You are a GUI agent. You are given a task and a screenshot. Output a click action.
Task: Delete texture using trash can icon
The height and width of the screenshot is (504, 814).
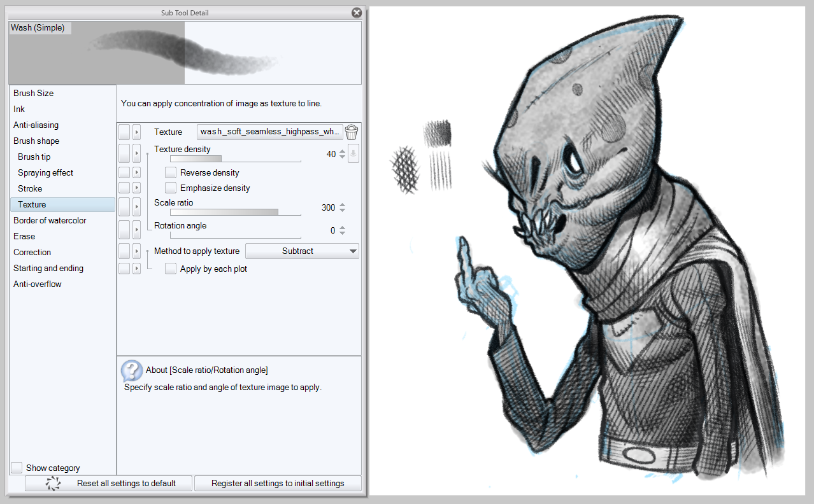click(352, 132)
